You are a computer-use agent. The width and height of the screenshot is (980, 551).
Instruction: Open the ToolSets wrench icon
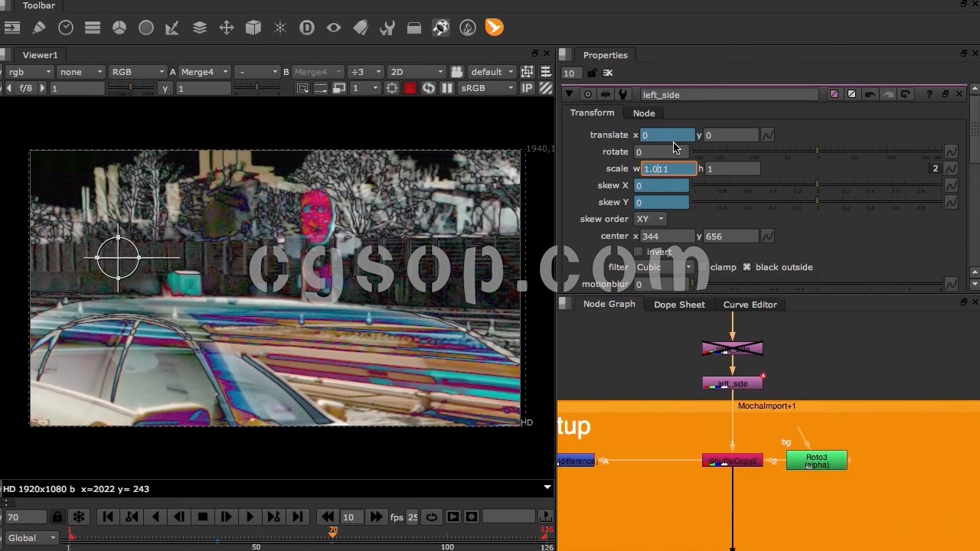(x=387, y=28)
